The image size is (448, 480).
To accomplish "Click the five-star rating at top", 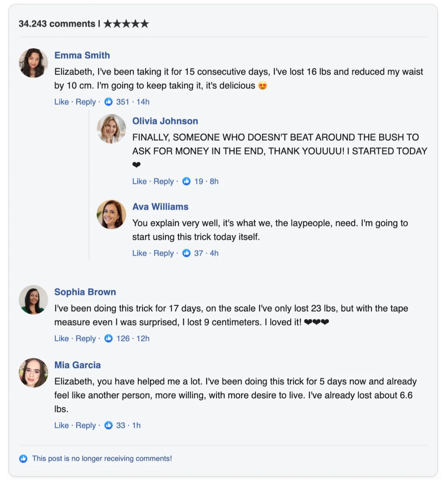I will click(126, 24).
